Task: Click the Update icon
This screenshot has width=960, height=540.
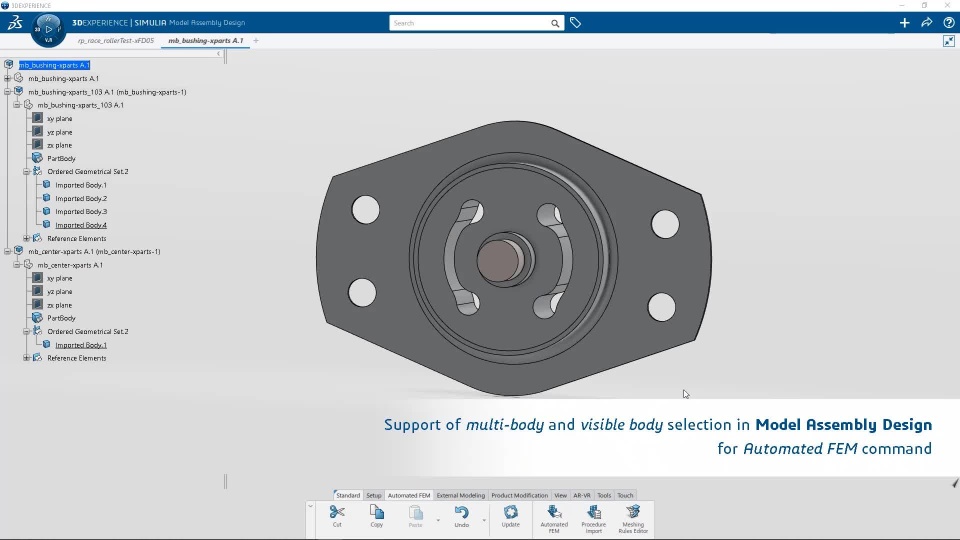Action: coord(511,512)
